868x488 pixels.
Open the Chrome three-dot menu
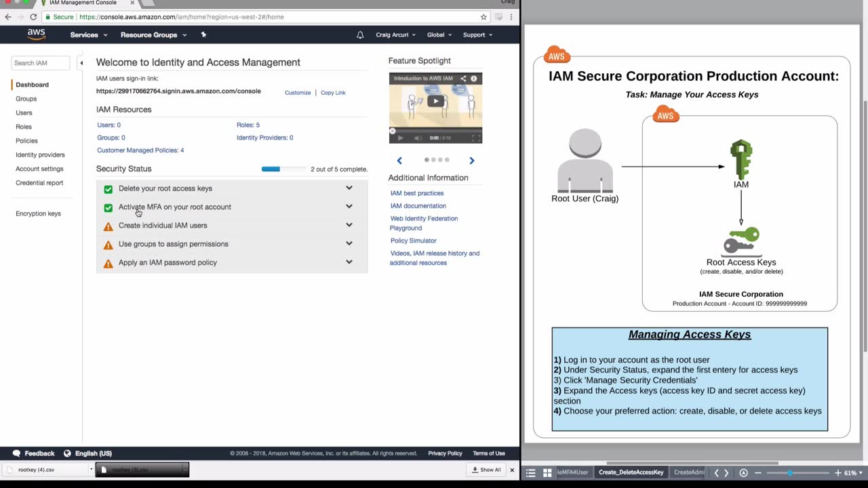click(513, 17)
